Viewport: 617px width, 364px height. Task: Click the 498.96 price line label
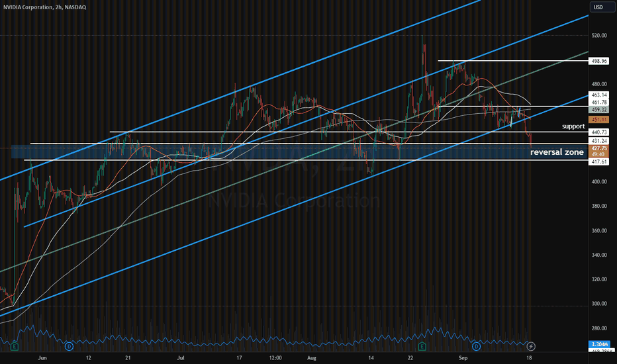click(x=598, y=61)
